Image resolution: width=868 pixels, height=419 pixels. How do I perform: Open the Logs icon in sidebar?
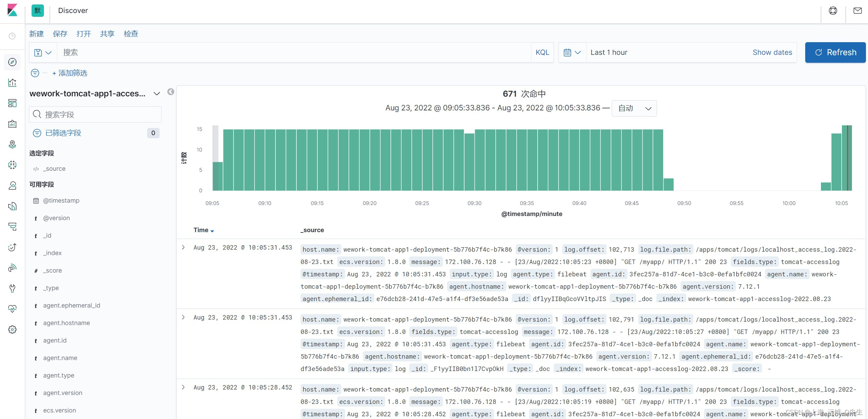[x=12, y=206]
